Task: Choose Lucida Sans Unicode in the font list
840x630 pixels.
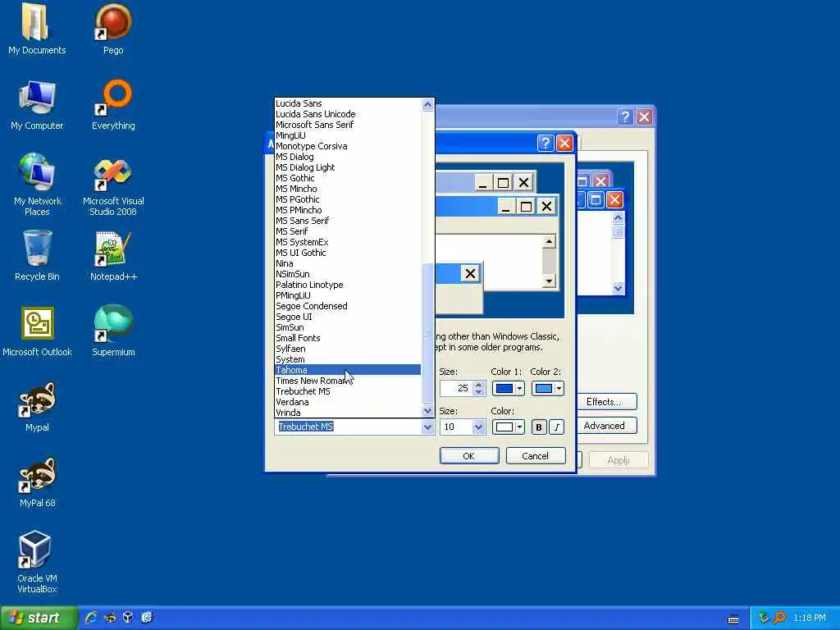Action: 348,114
